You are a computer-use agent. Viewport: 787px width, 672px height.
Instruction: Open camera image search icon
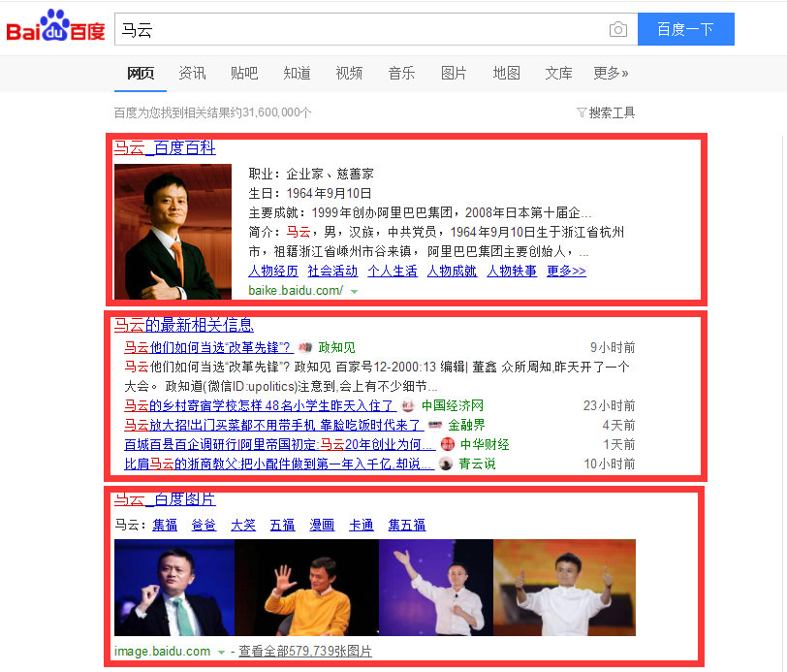click(x=617, y=30)
